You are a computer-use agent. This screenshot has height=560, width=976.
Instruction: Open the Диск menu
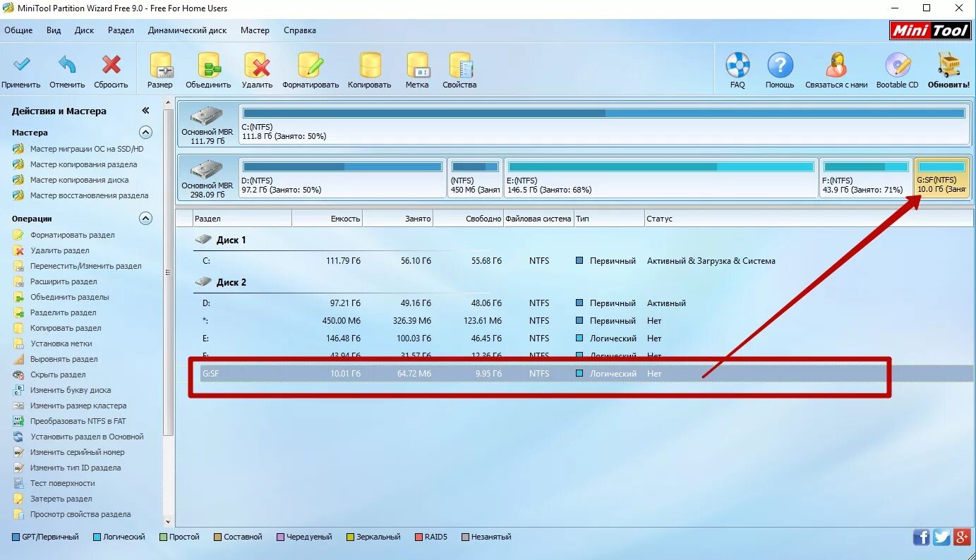click(x=84, y=30)
